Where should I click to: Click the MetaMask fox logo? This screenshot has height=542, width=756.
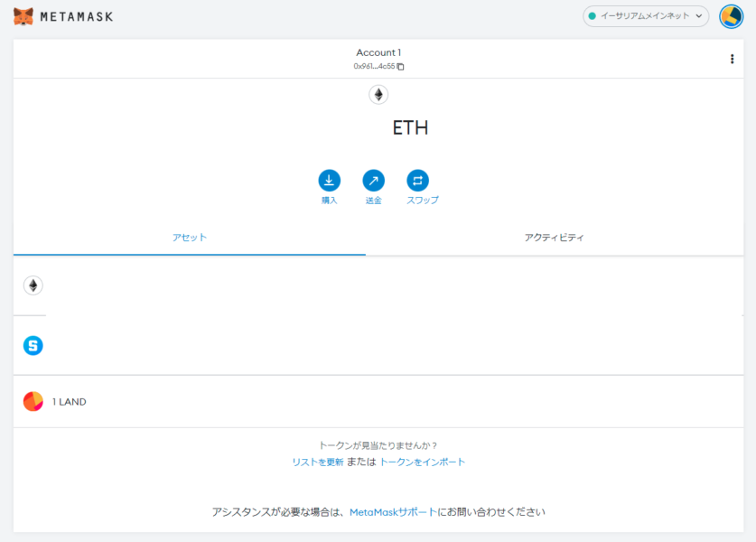coord(23,16)
